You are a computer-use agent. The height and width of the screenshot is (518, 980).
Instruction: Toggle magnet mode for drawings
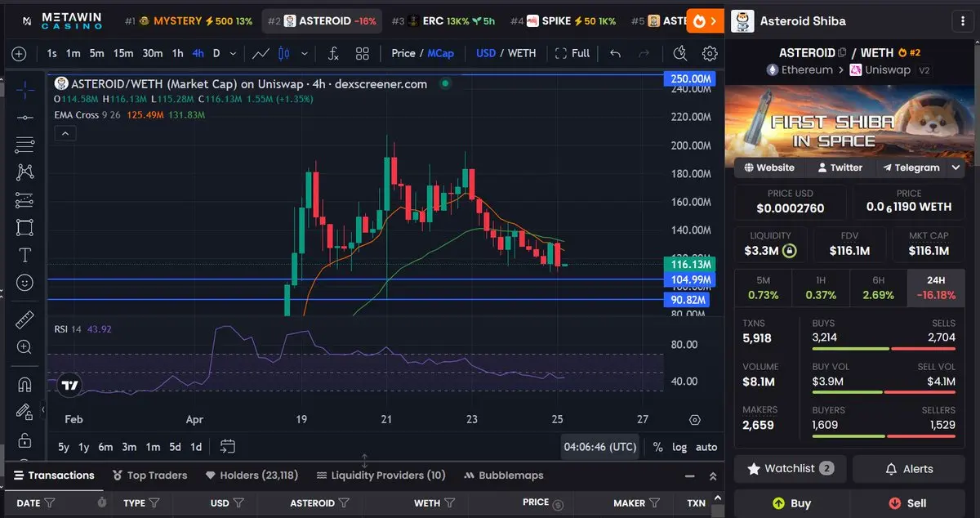pos(24,384)
